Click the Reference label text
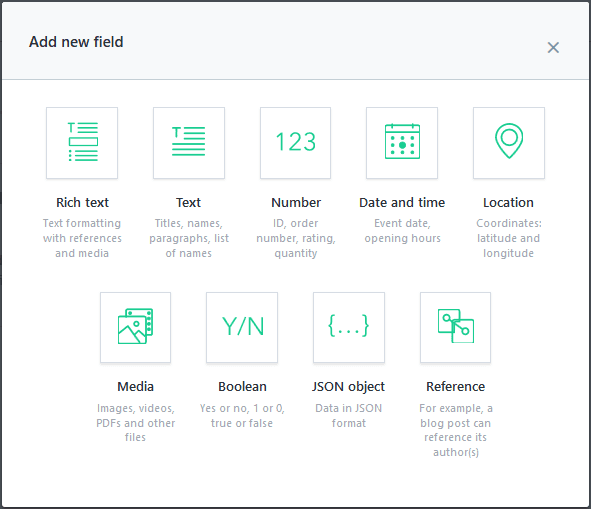This screenshot has height=509, width=591. [455, 386]
